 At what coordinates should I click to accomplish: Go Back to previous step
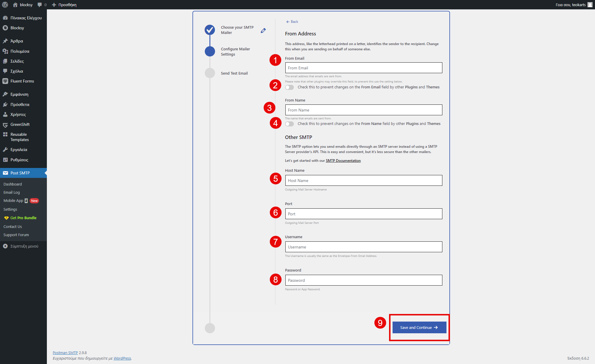pos(292,22)
